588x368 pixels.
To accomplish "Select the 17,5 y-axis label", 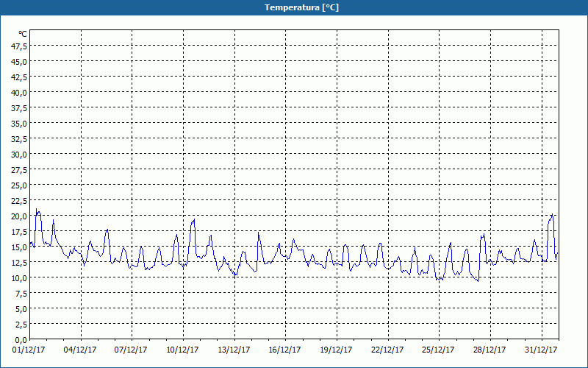I will pos(20,232).
